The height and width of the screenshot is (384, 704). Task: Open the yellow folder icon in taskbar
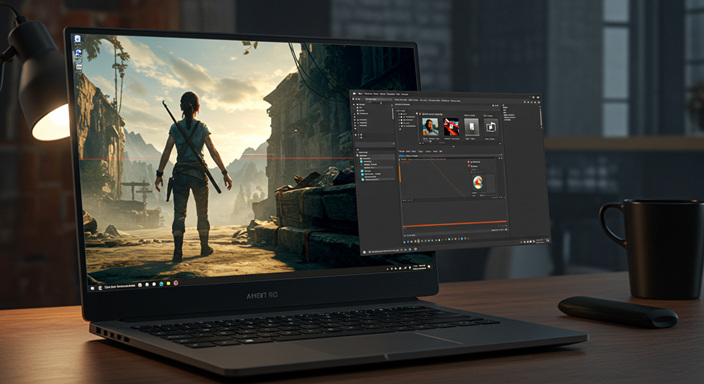point(168,283)
